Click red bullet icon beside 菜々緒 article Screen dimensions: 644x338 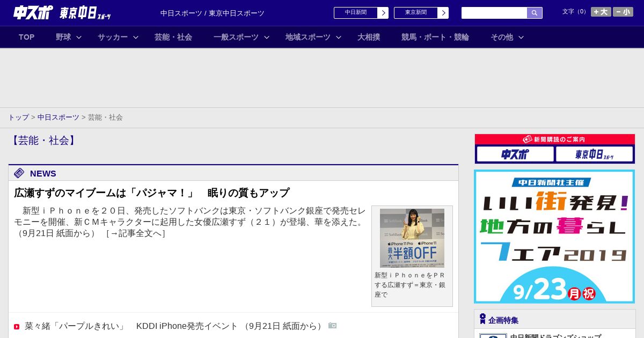point(17,327)
